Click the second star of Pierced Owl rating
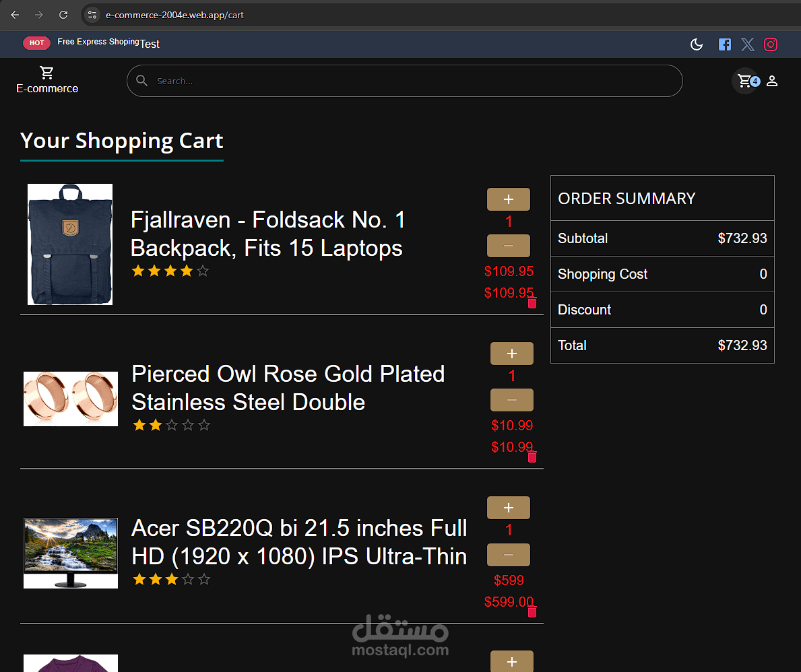This screenshot has width=801, height=672. [156, 425]
